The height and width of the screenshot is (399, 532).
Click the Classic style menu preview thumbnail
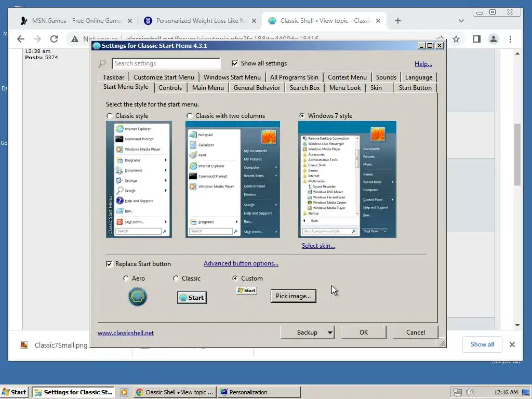[139, 179]
